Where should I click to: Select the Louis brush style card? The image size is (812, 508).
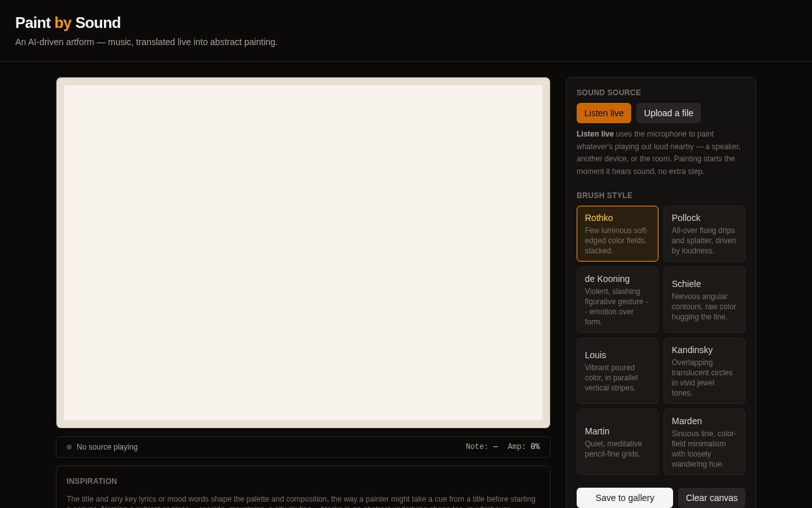(x=617, y=371)
